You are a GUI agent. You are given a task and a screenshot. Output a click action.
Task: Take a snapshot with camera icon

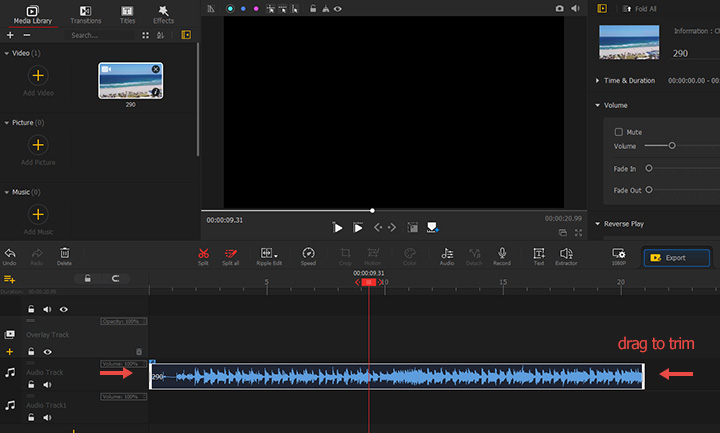559,8
